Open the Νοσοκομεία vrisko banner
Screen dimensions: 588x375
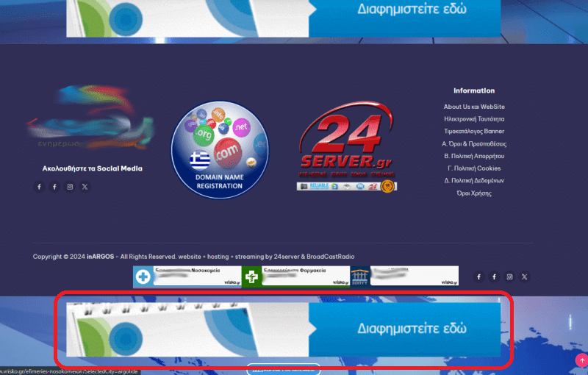tap(187, 276)
